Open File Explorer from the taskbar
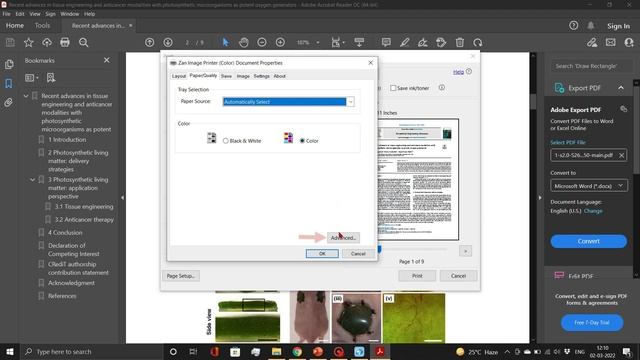 276,351
